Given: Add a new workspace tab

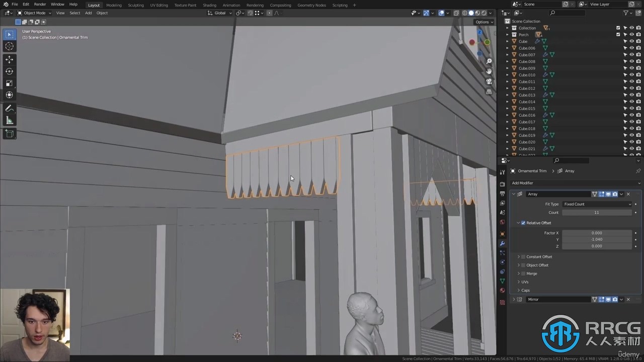Looking at the screenshot, I should point(354,5).
